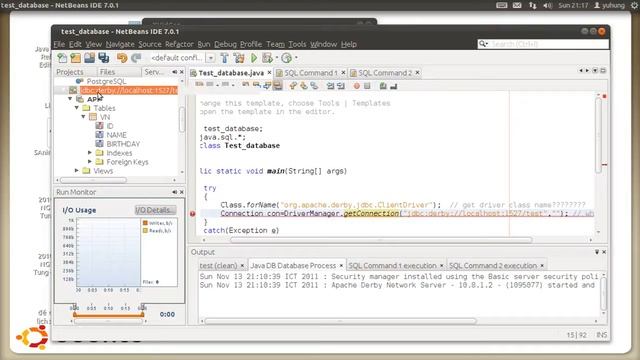Close the Run Monitor panel
The width and height of the screenshot is (640, 360).
click(x=182, y=192)
